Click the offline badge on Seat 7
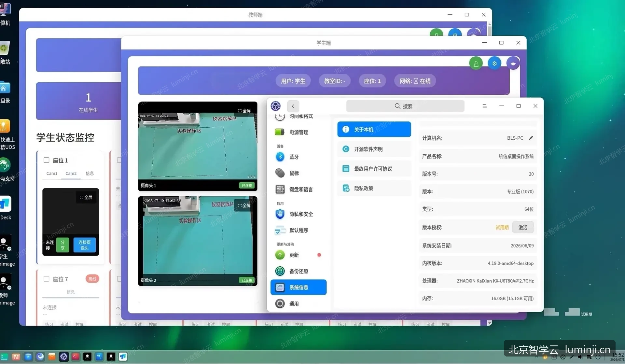Viewport: 625px width, 364px height. [92, 279]
